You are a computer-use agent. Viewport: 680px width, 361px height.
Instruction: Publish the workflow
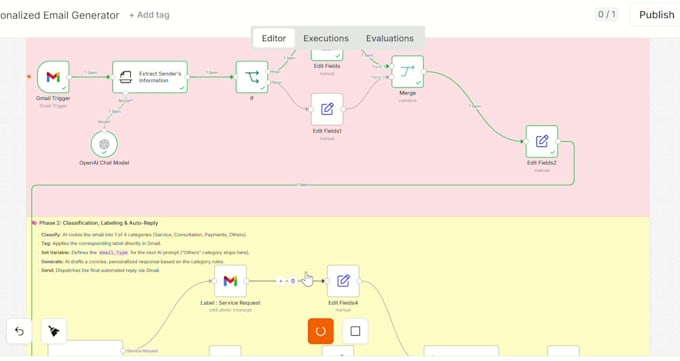(x=657, y=15)
